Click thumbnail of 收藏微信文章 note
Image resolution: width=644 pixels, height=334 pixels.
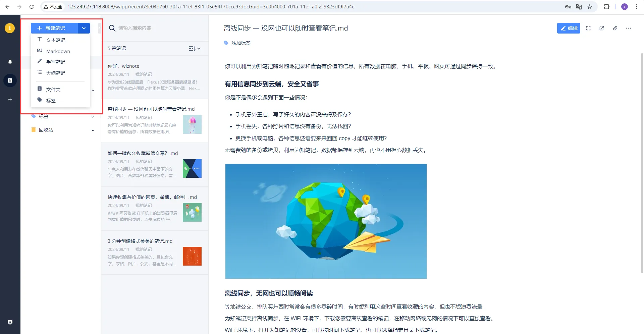click(192, 168)
